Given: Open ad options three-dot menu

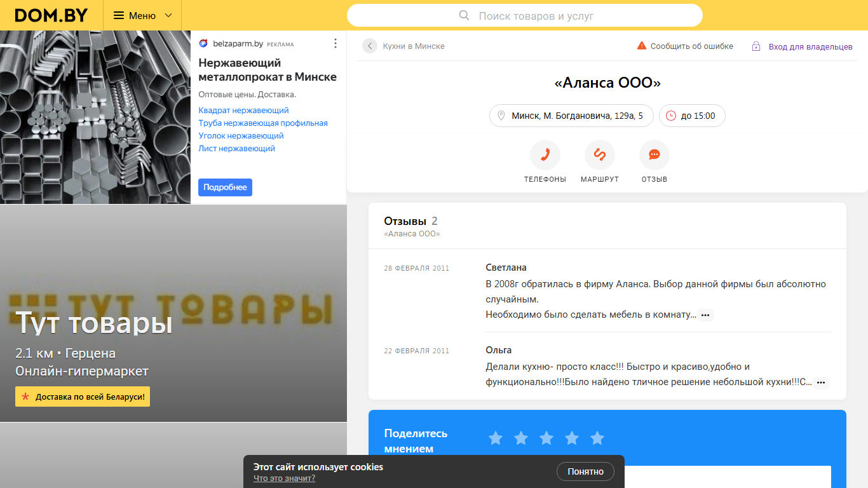Looking at the screenshot, I should tap(336, 43).
